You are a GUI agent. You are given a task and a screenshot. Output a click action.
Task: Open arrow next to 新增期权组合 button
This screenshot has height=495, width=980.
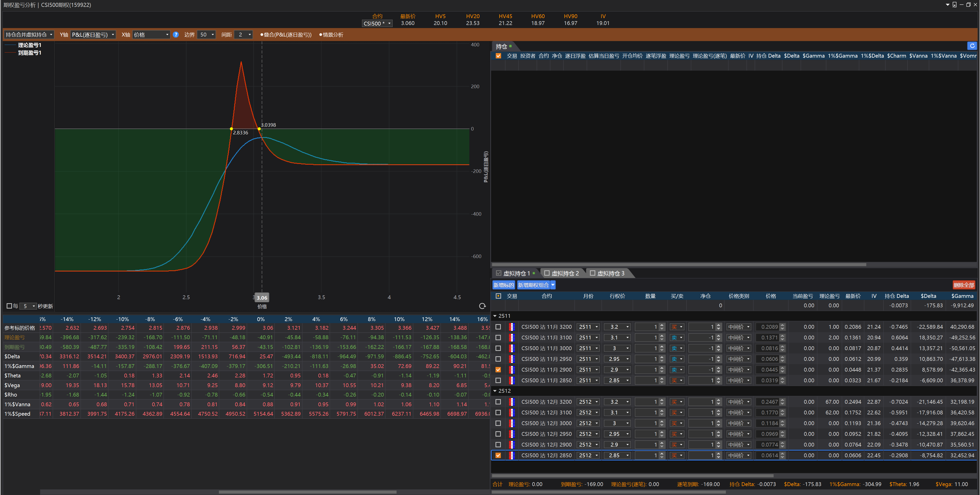tap(553, 285)
